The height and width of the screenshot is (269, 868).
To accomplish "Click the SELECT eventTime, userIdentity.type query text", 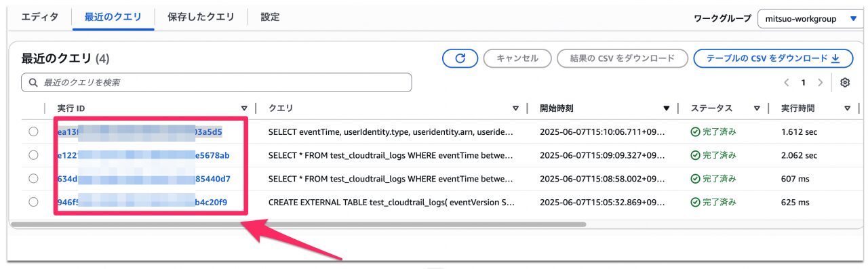I will [391, 132].
